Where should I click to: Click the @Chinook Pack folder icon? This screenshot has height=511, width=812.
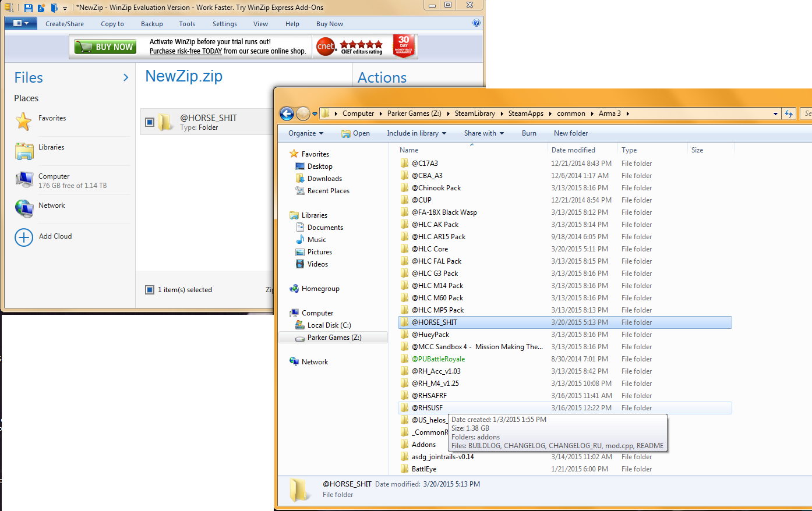[405, 188]
